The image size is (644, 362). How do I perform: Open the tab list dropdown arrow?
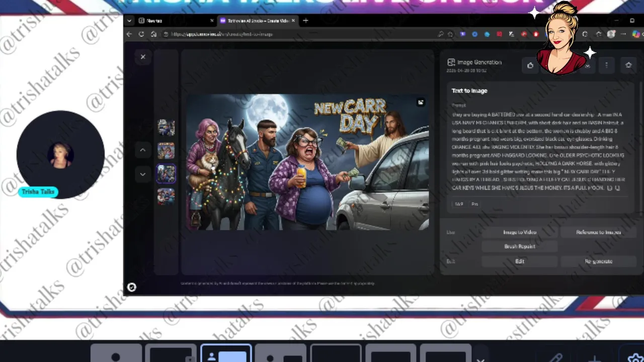(129, 21)
